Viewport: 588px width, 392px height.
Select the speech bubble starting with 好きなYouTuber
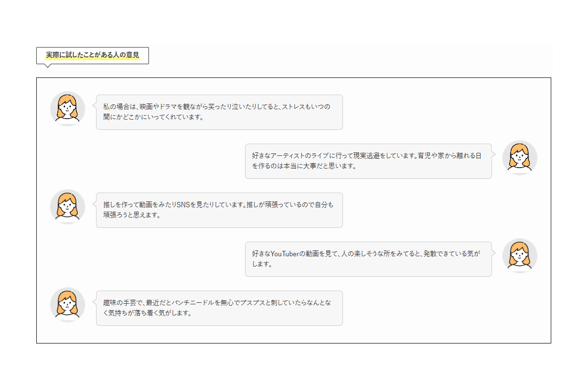pyautogui.click(x=368, y=259)
